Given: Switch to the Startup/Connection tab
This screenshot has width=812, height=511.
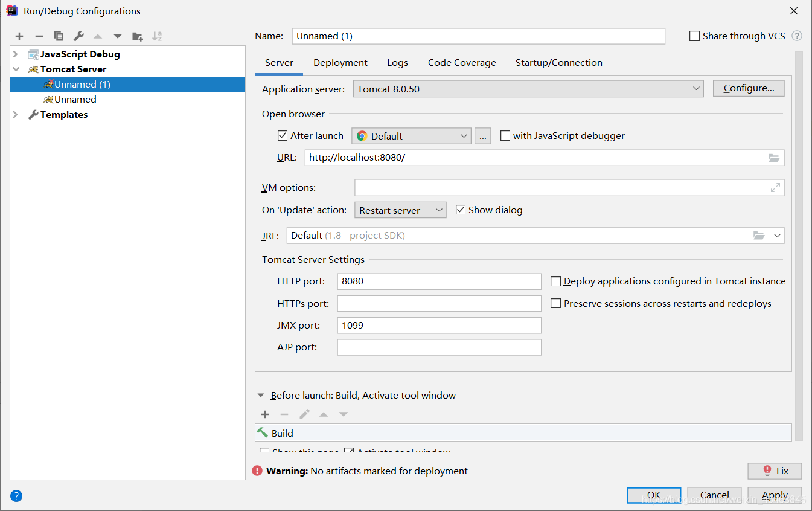Looking at the screenshot, I should 559,63.
